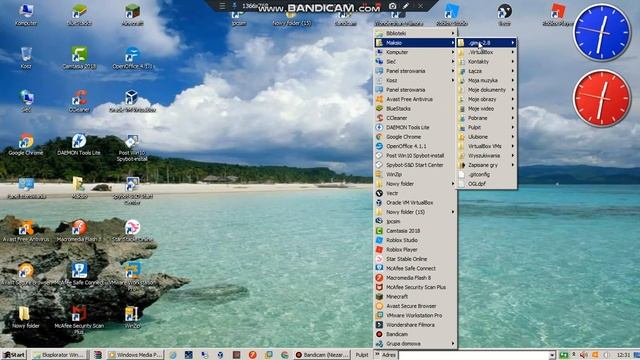Select the Macromedia Flash 8 desktop shortcut
This screenshot has height=360, width=640.
[79, 231]
